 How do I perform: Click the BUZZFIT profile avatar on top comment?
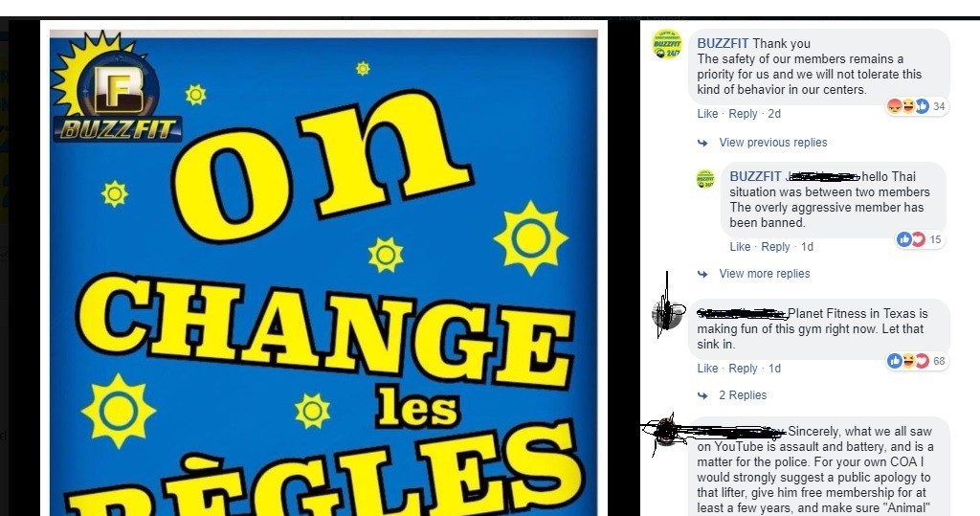pyautogui.click(x=667, y=44)
